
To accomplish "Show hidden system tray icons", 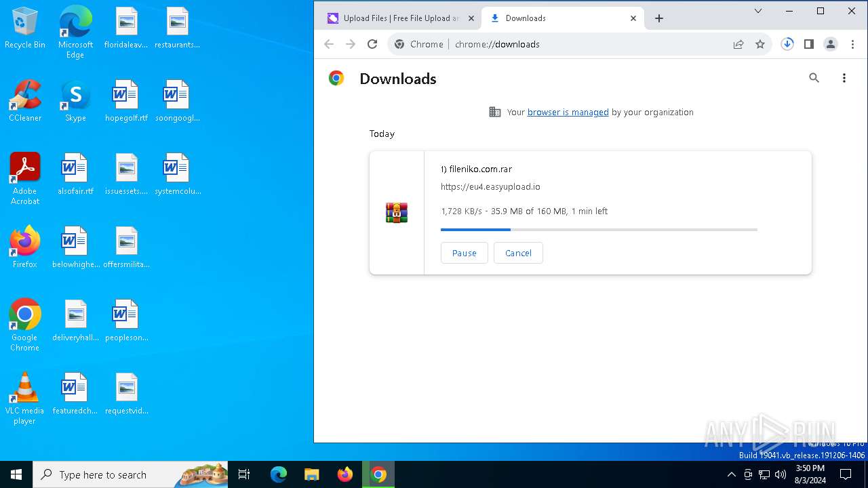I will [731, 474].
